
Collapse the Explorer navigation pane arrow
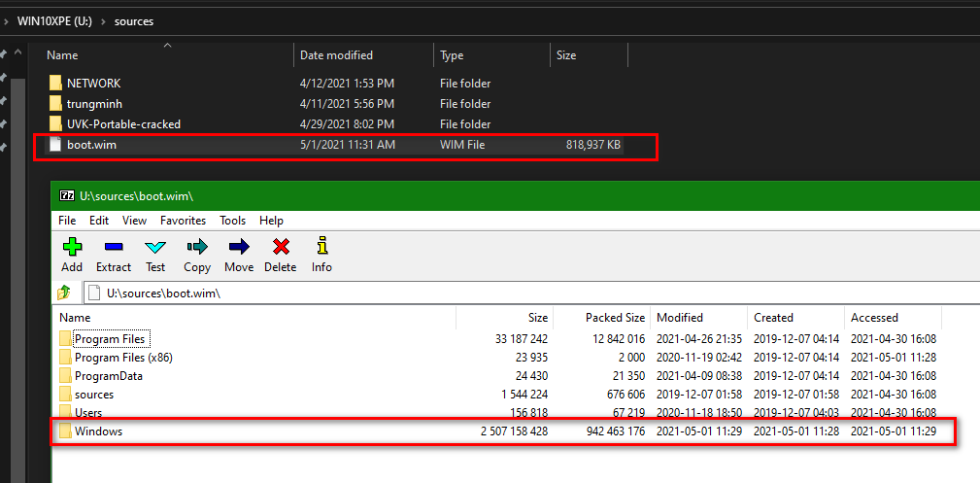(17, 52)
